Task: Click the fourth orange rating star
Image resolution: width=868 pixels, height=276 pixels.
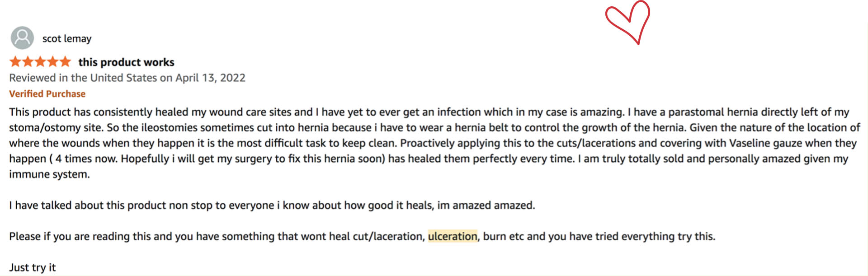Action: pos(53,61)
